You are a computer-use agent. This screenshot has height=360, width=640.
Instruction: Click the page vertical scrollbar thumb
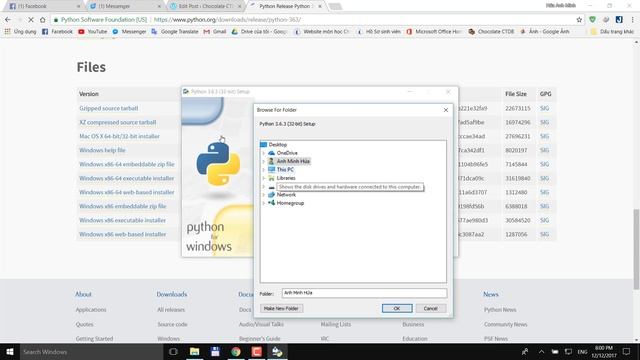[636, 249]
